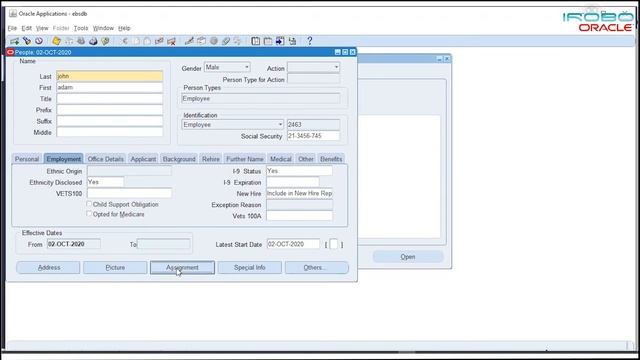Click the Latest Start Date field

coord(293,244)
